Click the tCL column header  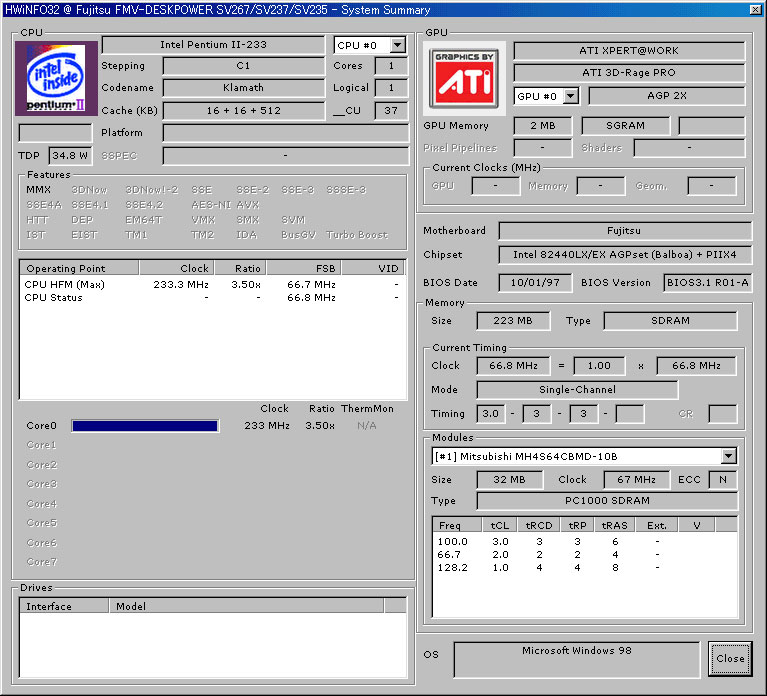click(x=500, y=525)
